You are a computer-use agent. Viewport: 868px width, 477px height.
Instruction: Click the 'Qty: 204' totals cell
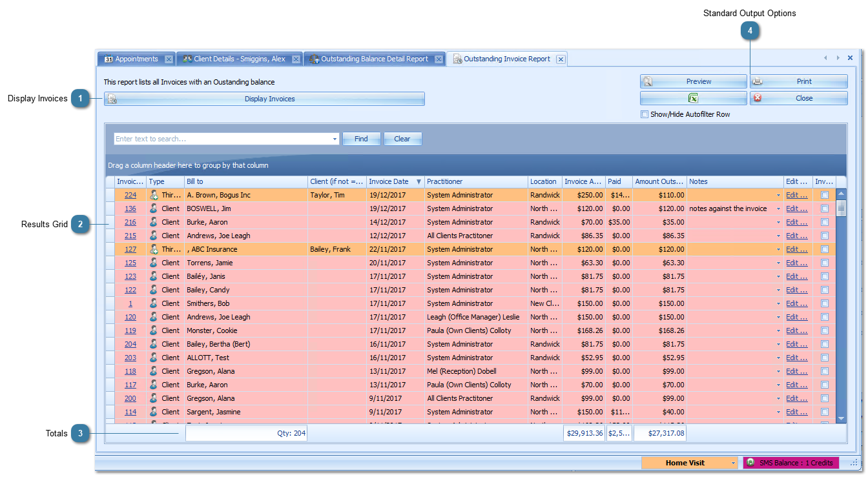point(246,433)
